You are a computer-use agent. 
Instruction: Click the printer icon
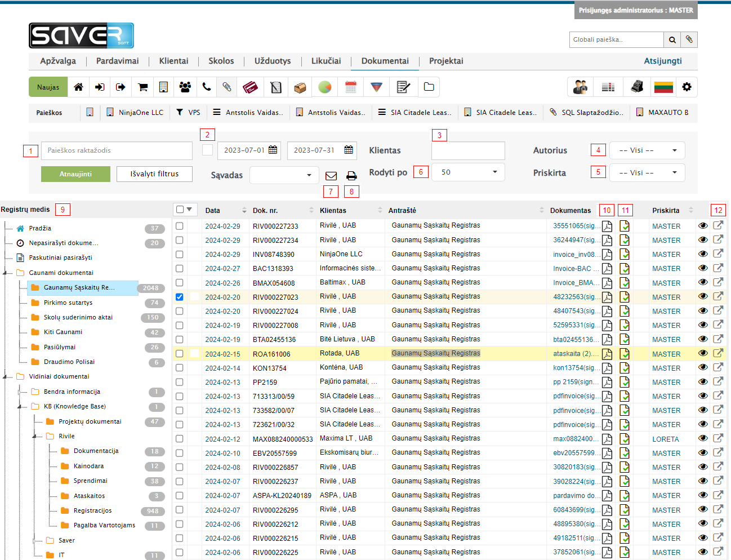click(x=351, y=176)
